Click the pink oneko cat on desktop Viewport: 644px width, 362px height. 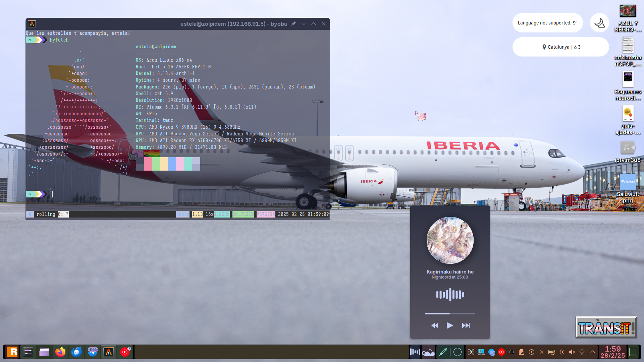coord(421,116)
